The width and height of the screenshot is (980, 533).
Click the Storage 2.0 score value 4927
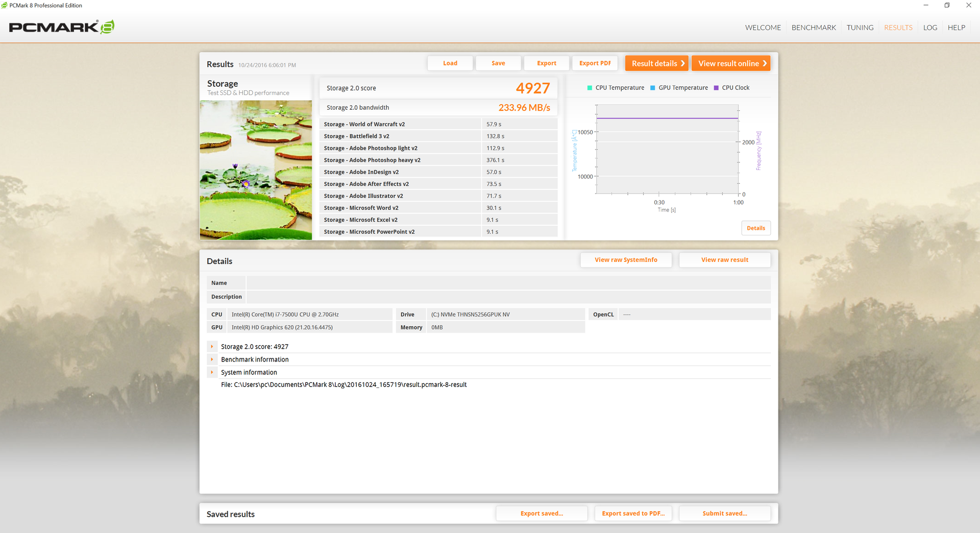pos(533,88)
